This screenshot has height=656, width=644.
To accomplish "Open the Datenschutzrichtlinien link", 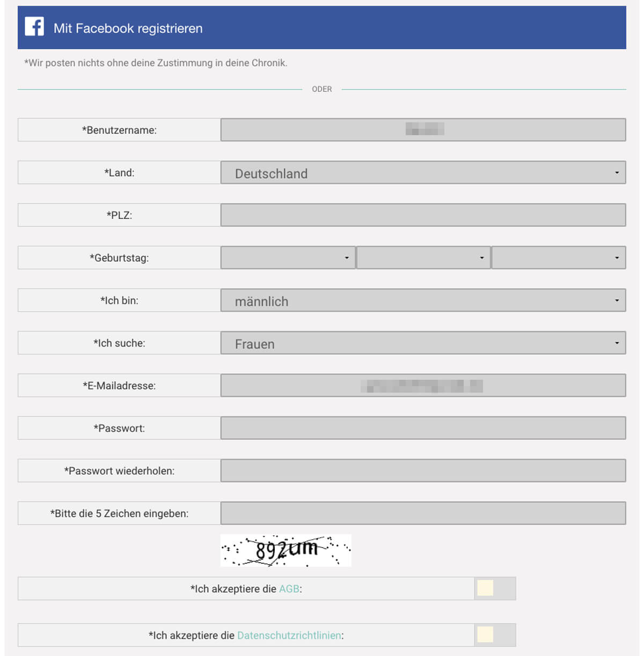I will point(289,635).
